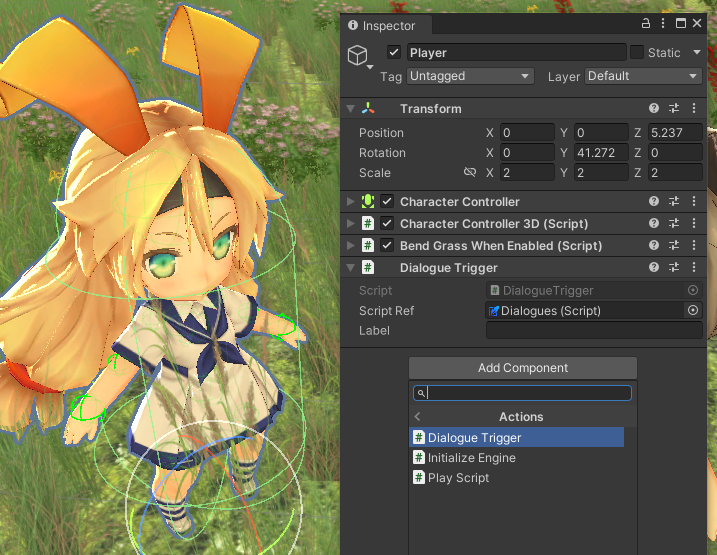Click the Rotation Z value field
This screenshot has width=717, height=555.
pos(675,153)
